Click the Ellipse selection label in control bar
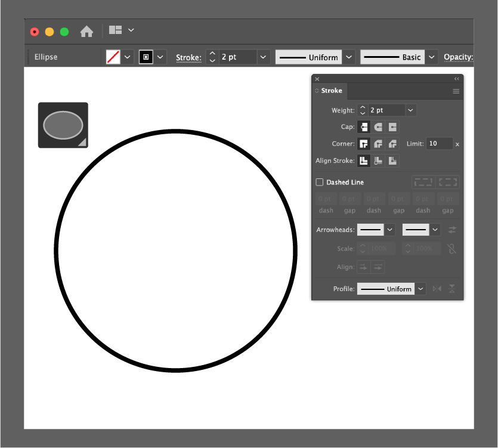 pos(46,57)
